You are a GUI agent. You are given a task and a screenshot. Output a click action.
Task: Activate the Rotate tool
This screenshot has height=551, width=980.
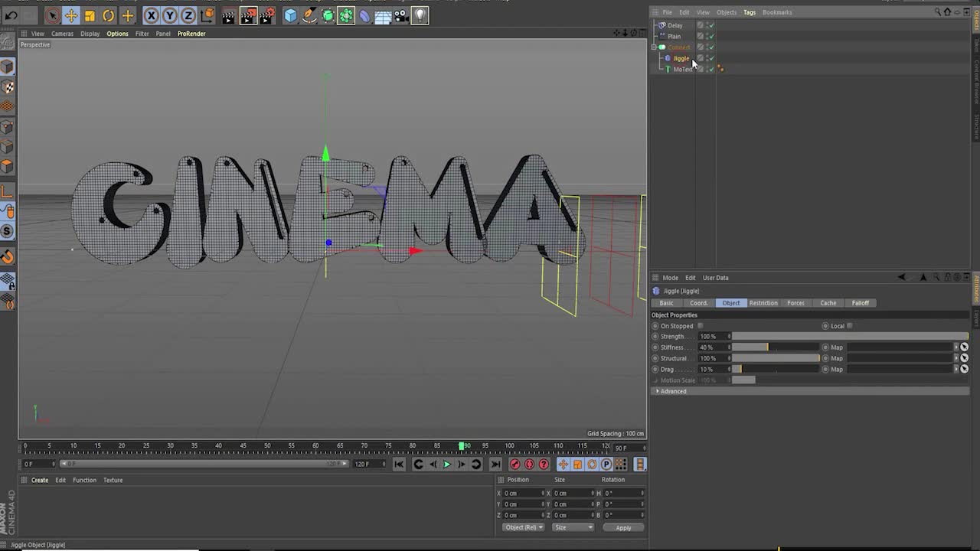point(108,15)
